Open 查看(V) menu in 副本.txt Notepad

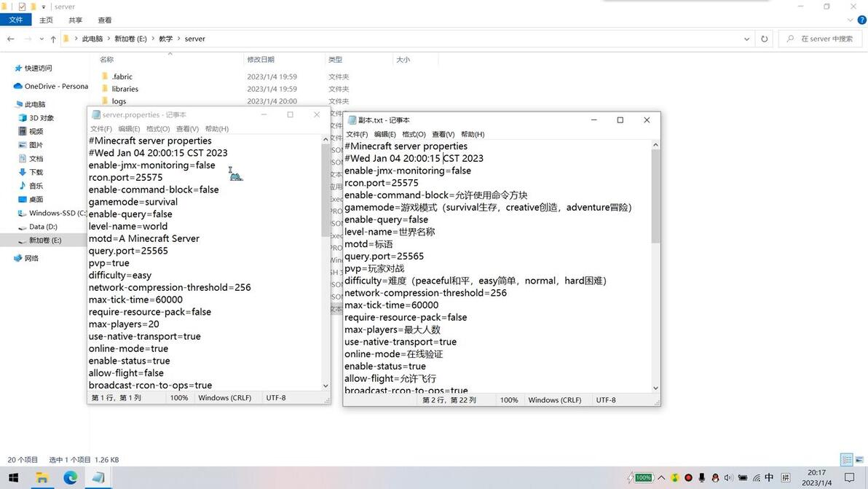(443, 134)
